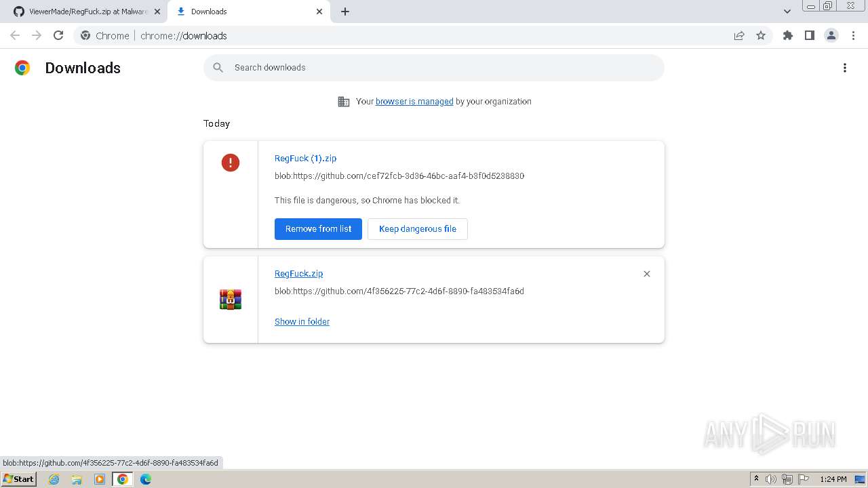The height and width of the screenshot is (488, 868).
Task: Click the Today date heading
Action: click(216, 123)
